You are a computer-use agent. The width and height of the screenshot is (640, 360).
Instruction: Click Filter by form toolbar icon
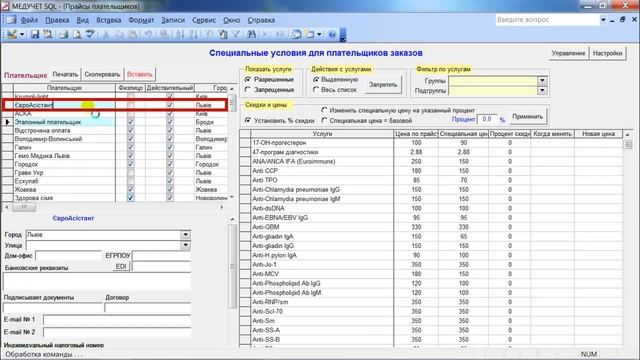coord(223,35)
